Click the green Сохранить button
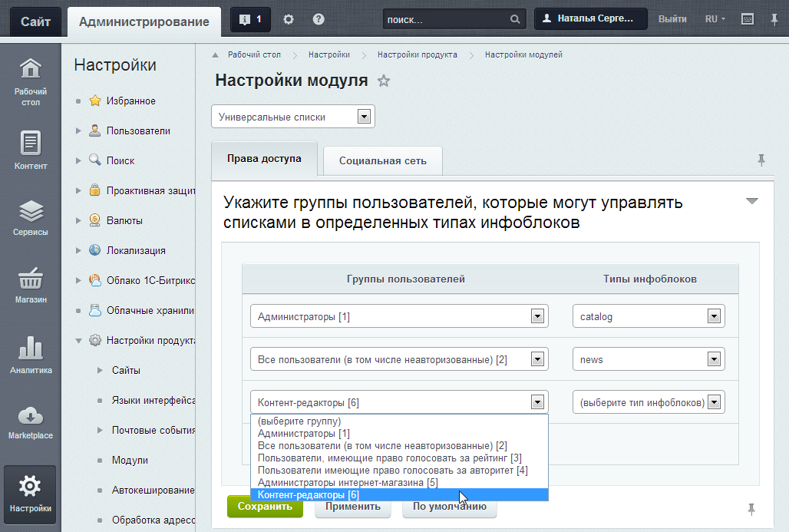 click(x=265, y=507)
